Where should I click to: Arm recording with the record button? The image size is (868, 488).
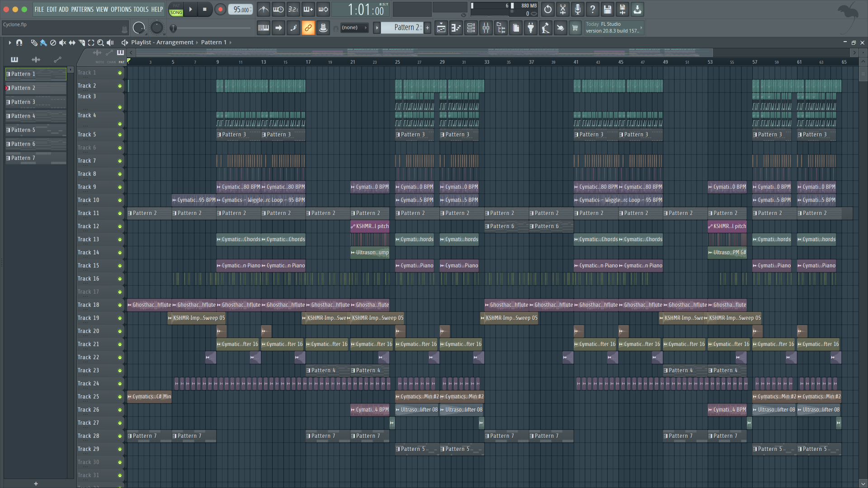click(220, 9)
